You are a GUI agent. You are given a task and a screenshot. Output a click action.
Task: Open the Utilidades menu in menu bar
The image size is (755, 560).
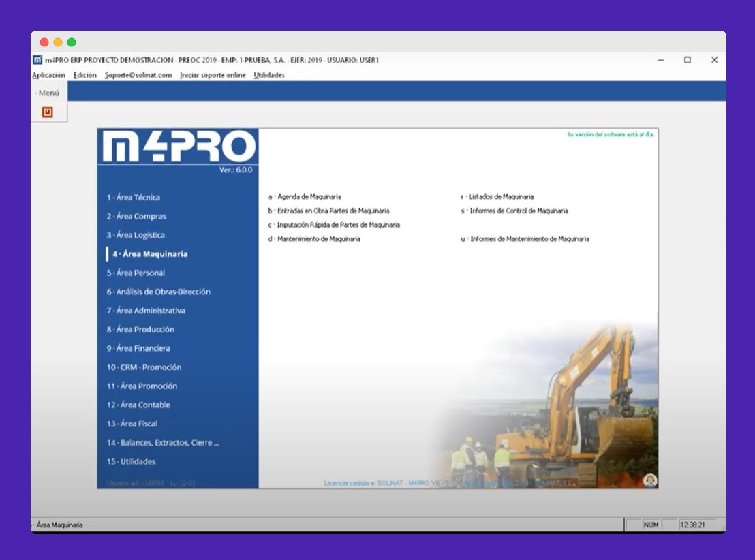point(269,75)
